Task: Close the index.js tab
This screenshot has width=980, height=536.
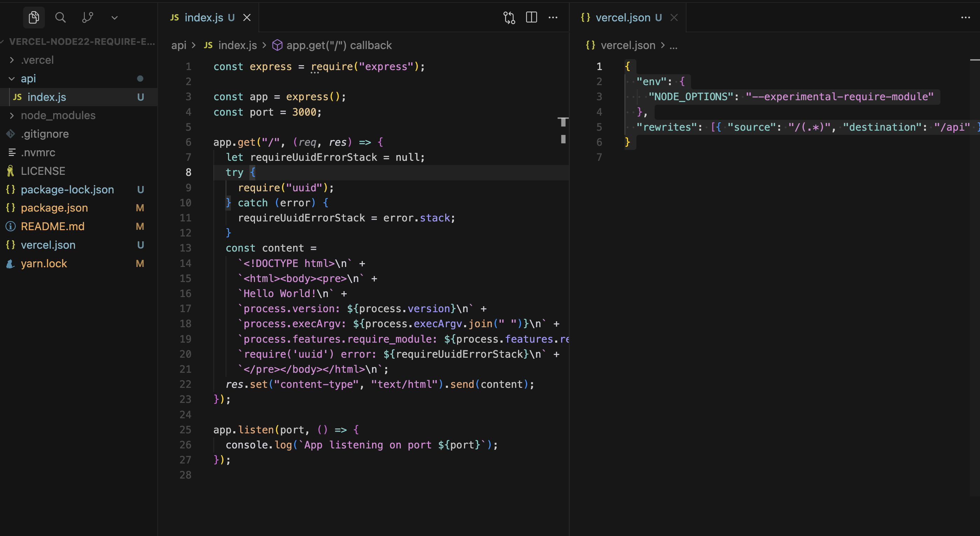Action: (247, 18)
